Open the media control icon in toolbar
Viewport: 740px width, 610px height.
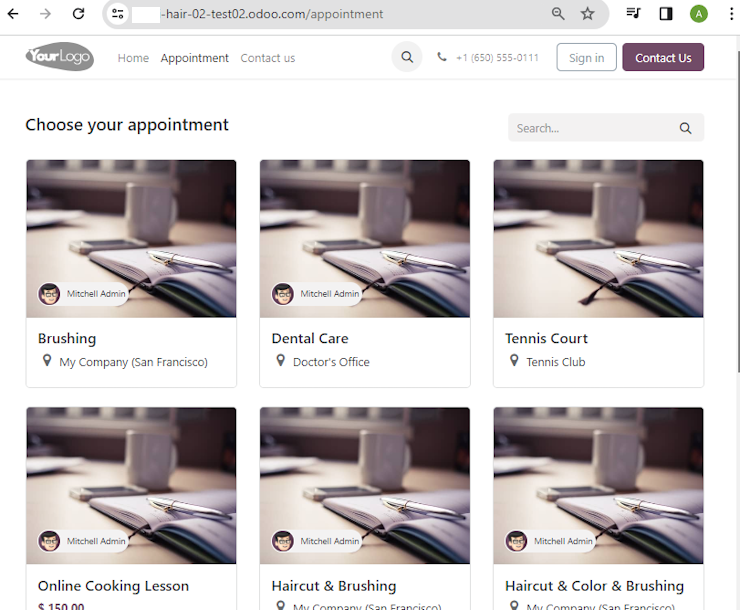pos(633,13)
